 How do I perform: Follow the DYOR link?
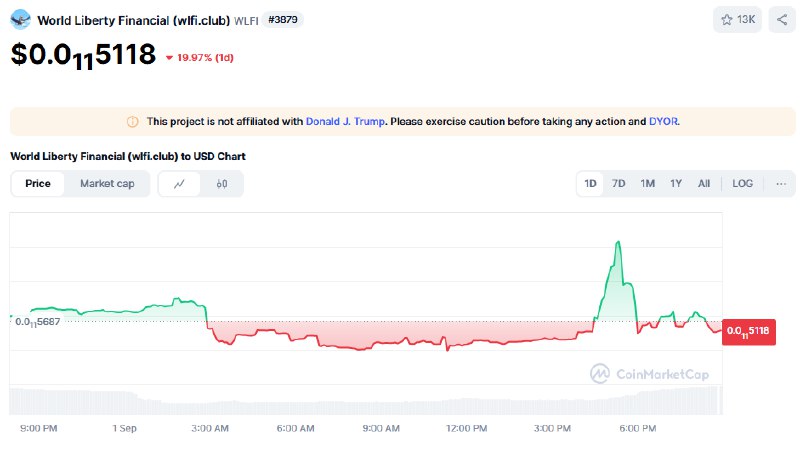663,121
